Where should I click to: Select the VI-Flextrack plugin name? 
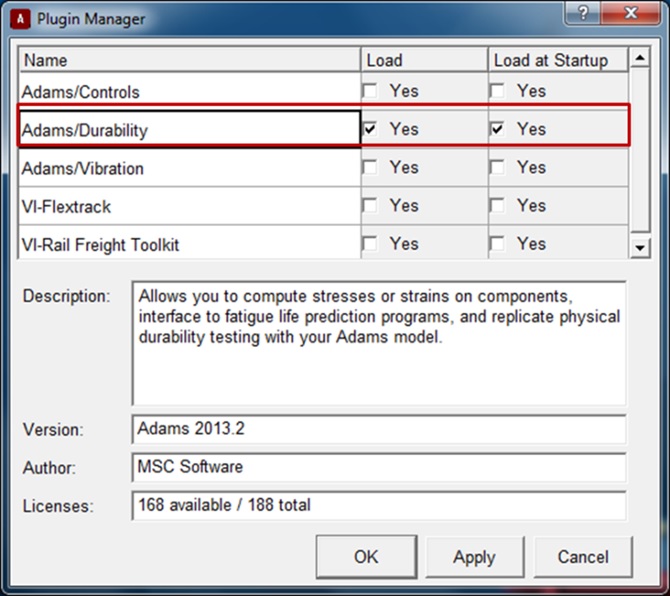tap(68, 206)
